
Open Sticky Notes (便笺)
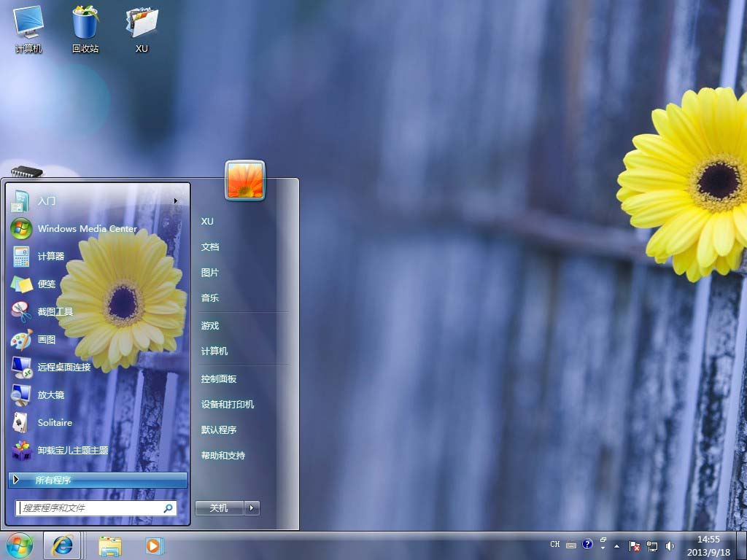pyautogui.click(x=47, y=284)
